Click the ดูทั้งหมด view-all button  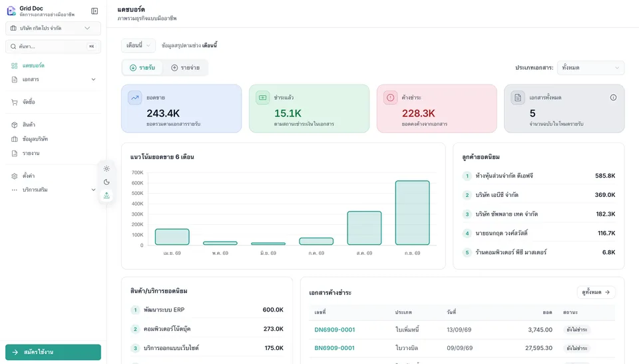tap(596, 292)
